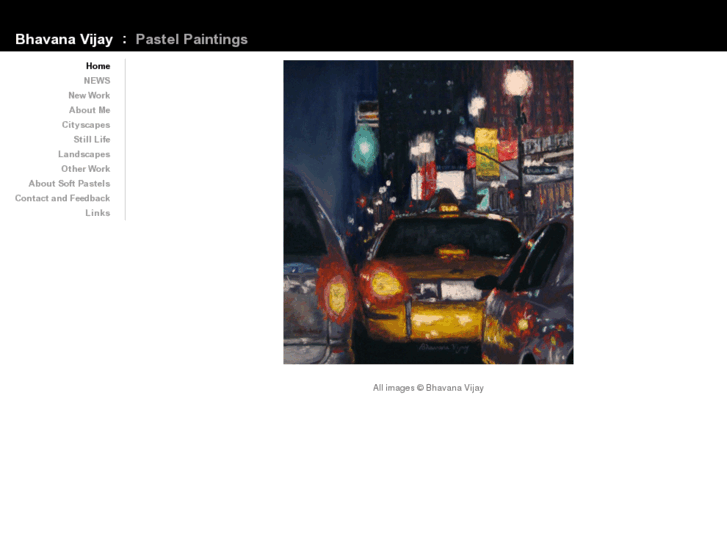Click the Bhavana Vijay site title

[64, 39]
